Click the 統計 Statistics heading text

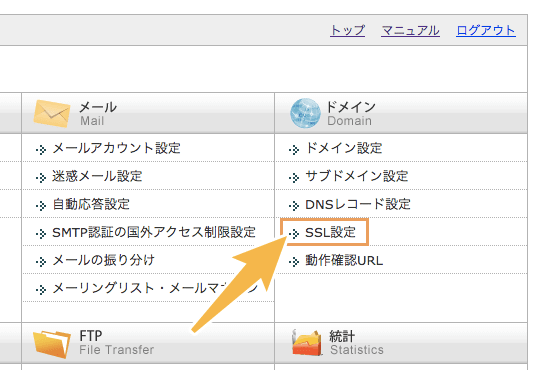[x=357, y=343]
